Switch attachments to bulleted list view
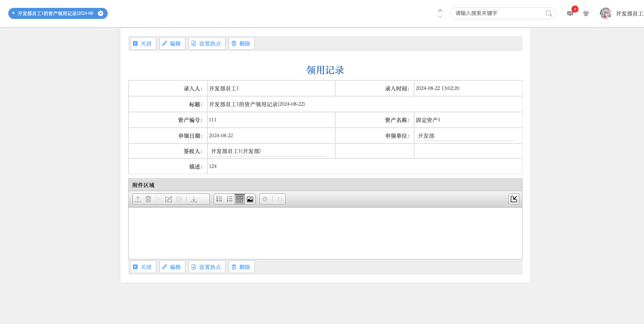Viewport: 644px width, 324px height. tap(219, 199)
